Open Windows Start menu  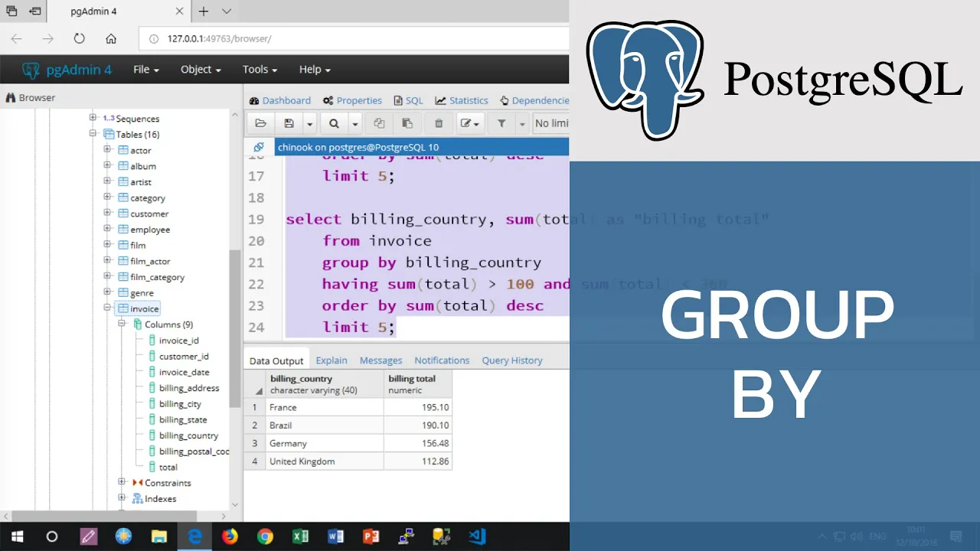click(x=17, y=536)
